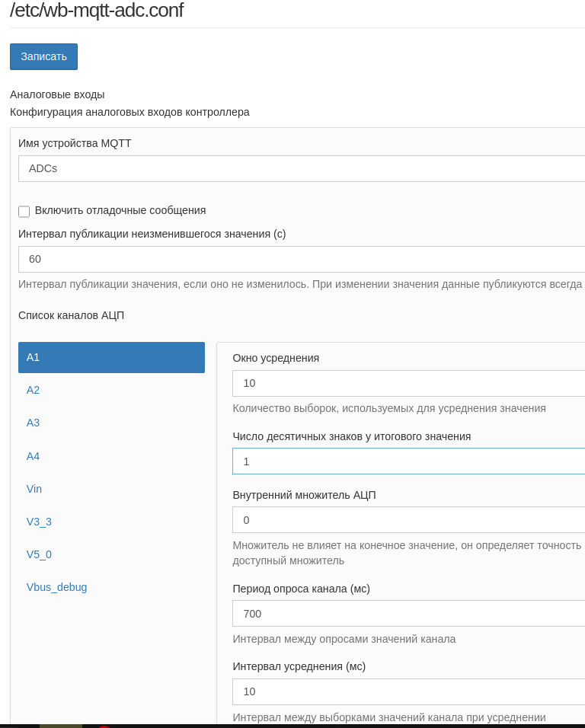Open the Vin channel settings
The width and height of the screenshot is (585, 728).
(34, 489)
